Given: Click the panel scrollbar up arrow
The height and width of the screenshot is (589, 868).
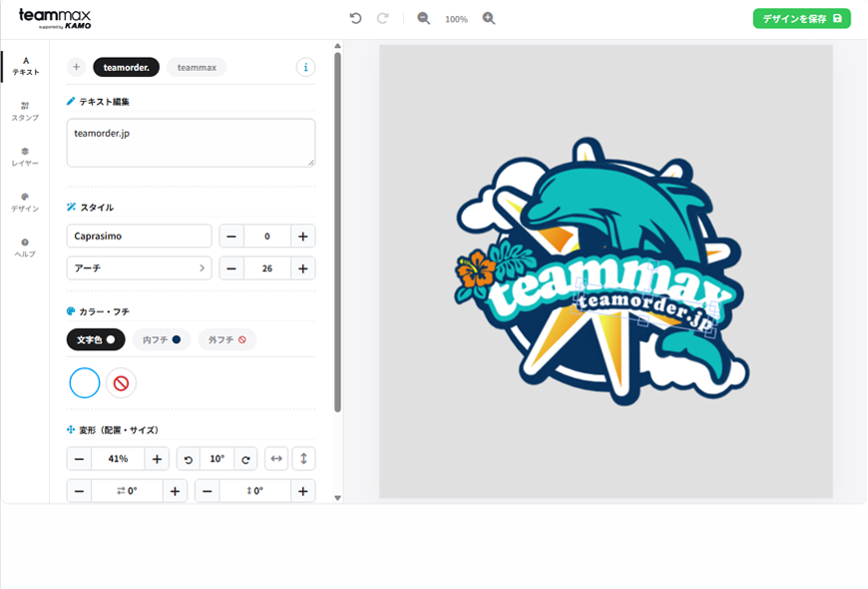Looking at the screenshot, I should pyautogui.click(x=337, y=46).
